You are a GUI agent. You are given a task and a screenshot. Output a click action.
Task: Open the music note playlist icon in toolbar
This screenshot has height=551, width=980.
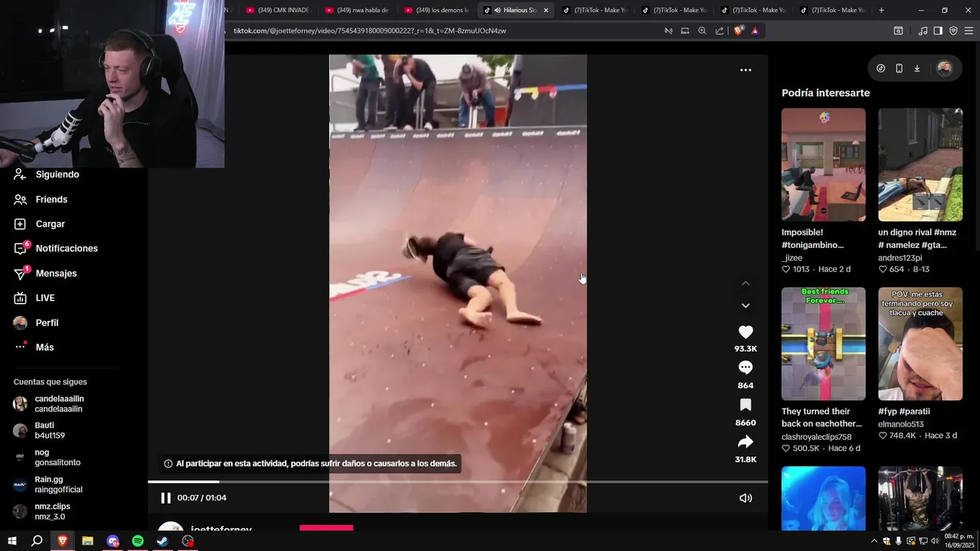[x=923, y=31]
